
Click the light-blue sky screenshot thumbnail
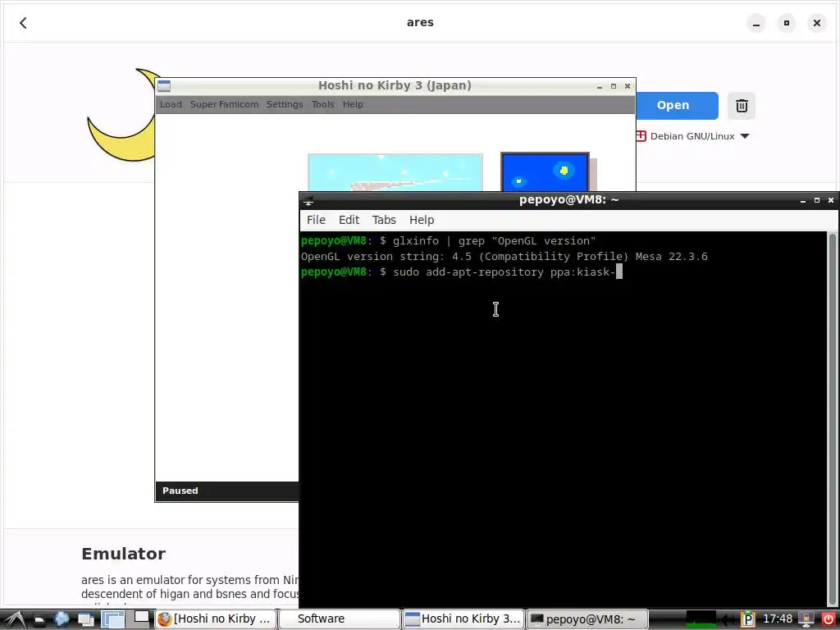(395, 172)
